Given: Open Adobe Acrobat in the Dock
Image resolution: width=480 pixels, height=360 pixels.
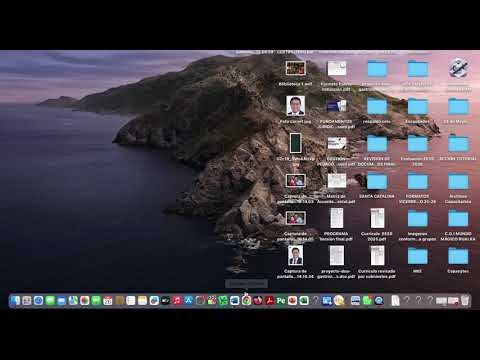Looking at the screenshot, I should point(269,301).
